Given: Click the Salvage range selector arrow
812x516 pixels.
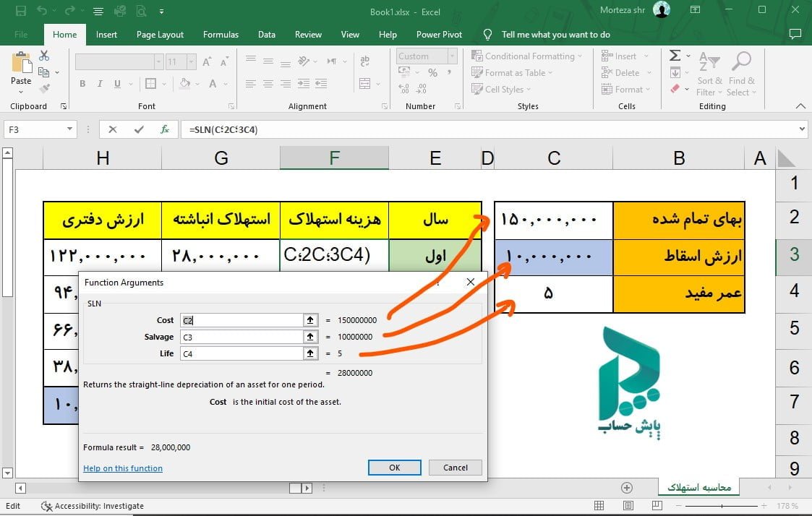Looking at the screenshot, I should (310, 337).
